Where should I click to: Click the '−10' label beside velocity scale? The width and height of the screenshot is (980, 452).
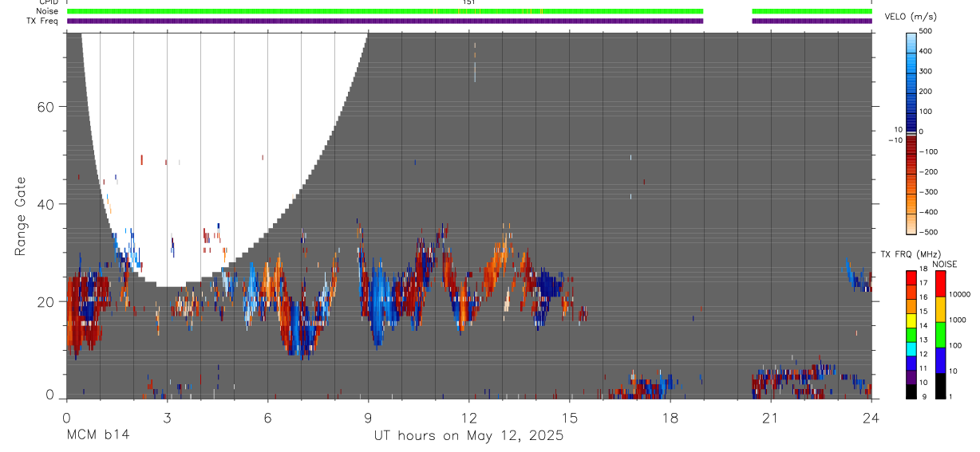pos(895,140)
